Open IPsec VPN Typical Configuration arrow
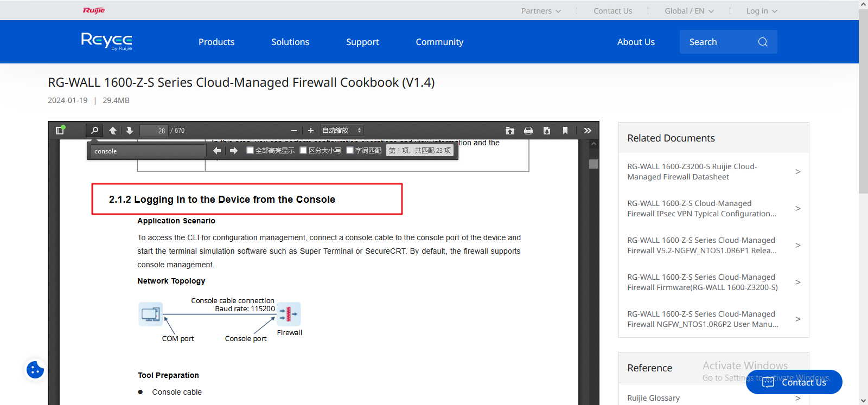 [x=797, y=209]
